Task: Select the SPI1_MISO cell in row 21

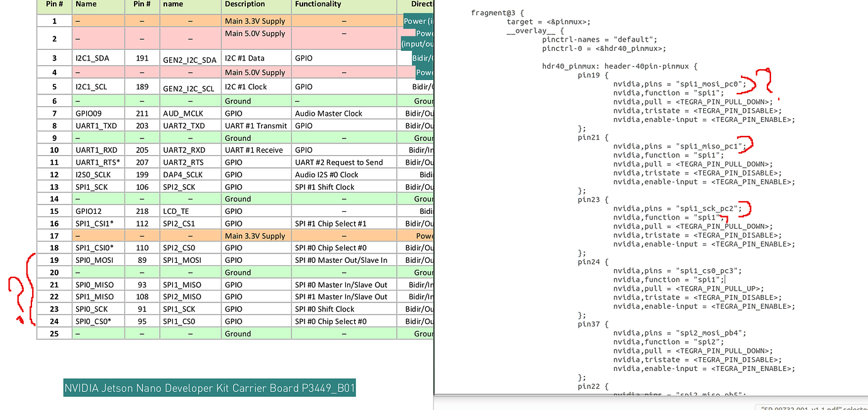Action: (x=182, y=285)
